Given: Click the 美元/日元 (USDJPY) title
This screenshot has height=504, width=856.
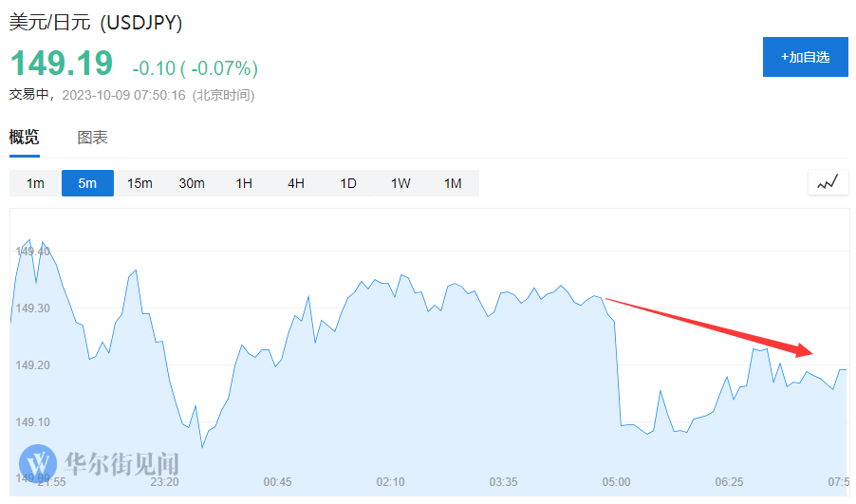Looking at the screenshot, I should pos(97,23).
